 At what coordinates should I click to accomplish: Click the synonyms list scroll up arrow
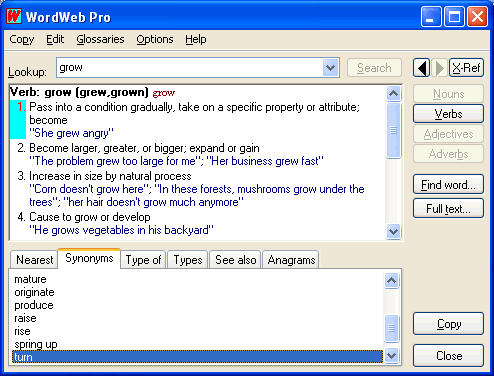[392, 280]
